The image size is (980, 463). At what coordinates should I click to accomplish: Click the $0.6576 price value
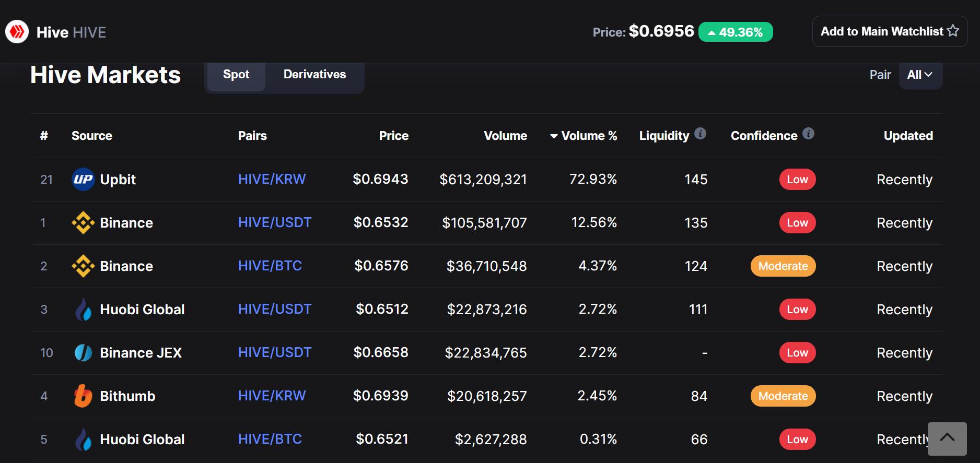[x=381, y=266]
